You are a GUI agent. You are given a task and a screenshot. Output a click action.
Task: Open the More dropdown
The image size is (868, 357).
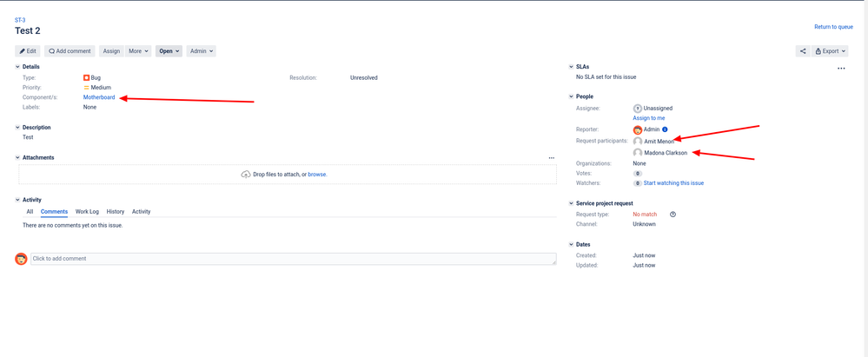click(138, 51)
